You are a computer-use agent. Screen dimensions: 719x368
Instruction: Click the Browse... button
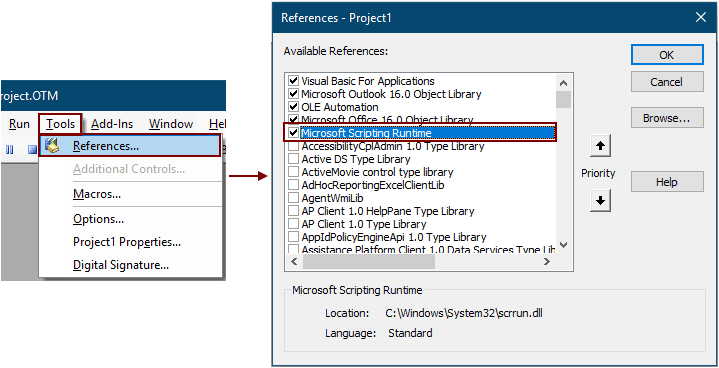[x=667, y=118]
